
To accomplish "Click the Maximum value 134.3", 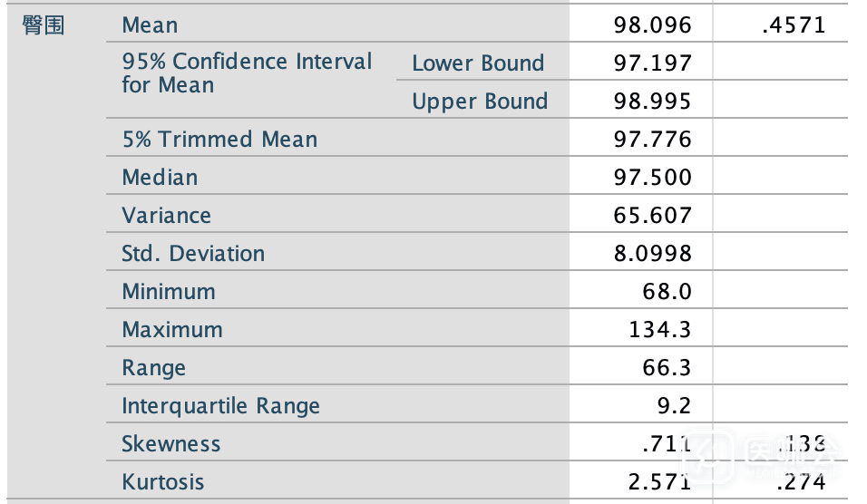I will coord(659,330).
